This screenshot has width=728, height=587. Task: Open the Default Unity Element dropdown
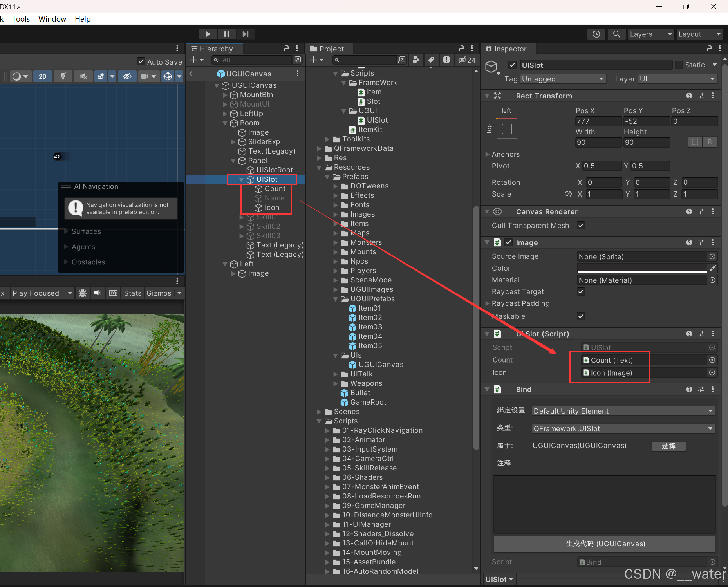click(x=623, y=411)
